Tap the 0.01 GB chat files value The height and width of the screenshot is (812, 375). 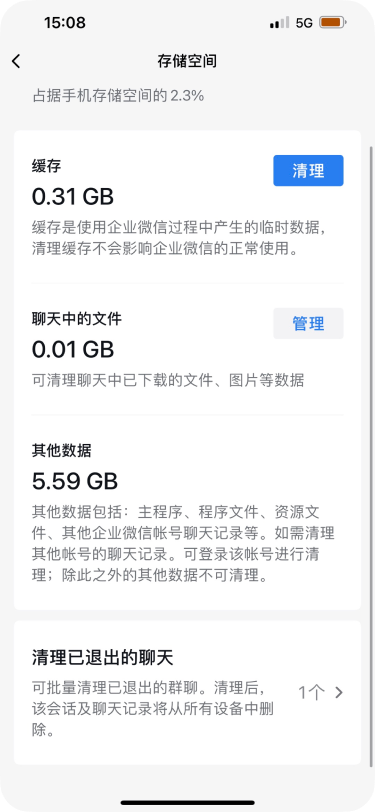[73, 350]
